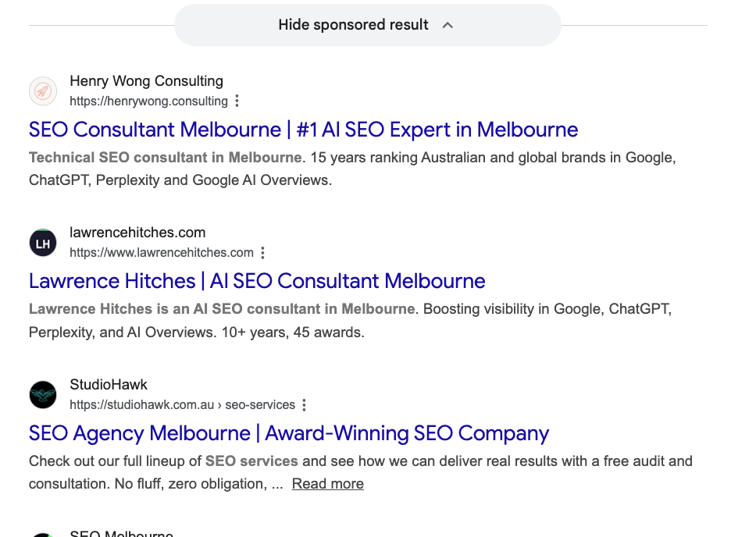Click the StudioHawk hawk favicon

[x=43, y=395]
